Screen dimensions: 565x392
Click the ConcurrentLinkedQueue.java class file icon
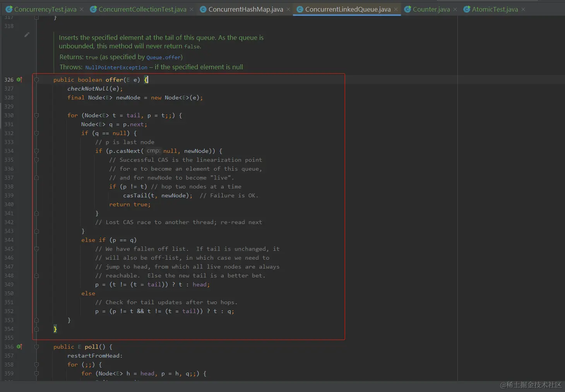coord(300,9)
